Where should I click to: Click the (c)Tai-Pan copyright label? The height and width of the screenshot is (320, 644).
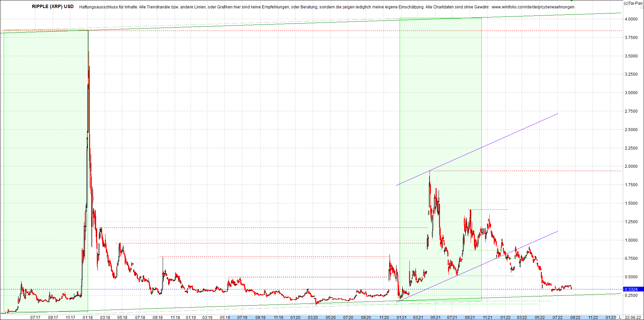pyautogui.click(x=633, y=3)
